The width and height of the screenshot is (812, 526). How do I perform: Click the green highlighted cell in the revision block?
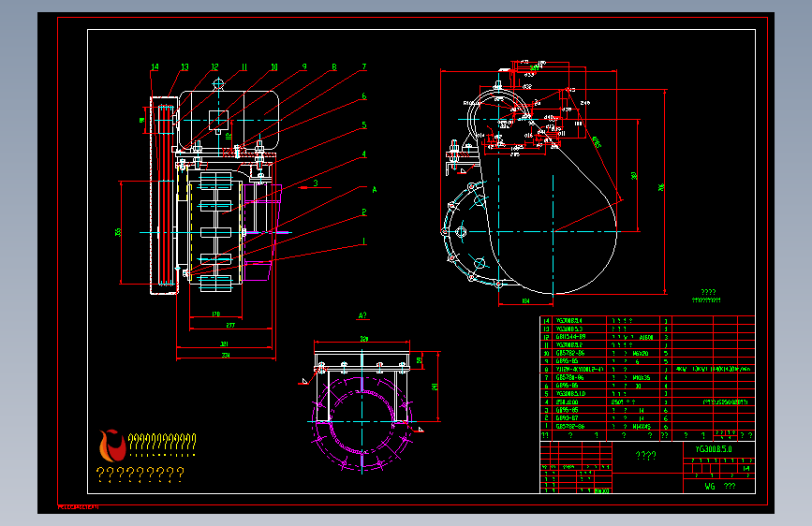(x=602, y=490)
